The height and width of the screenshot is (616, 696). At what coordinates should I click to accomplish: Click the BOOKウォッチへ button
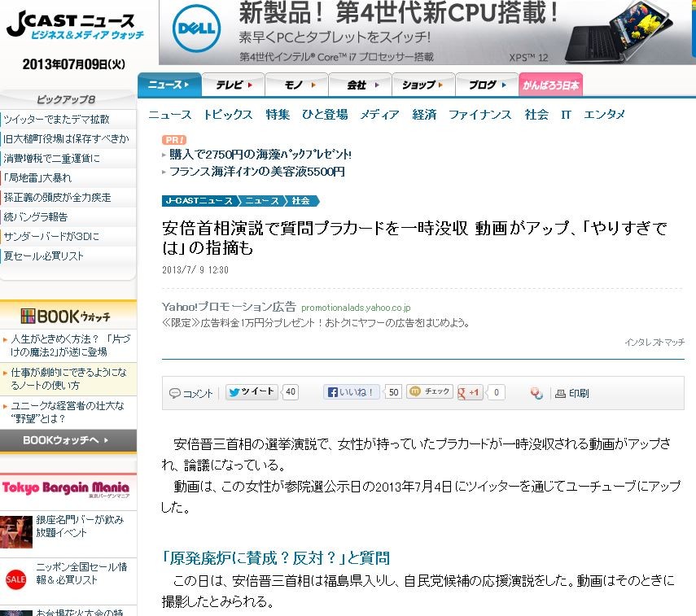click(x=68, y=440)
